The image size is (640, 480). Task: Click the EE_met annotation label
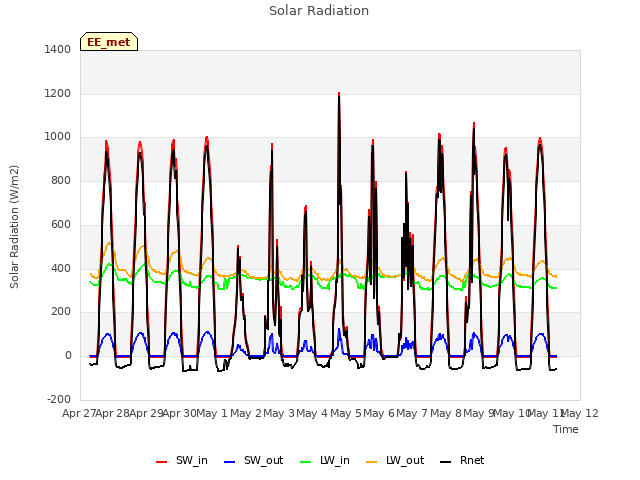[x=109, y=42]
